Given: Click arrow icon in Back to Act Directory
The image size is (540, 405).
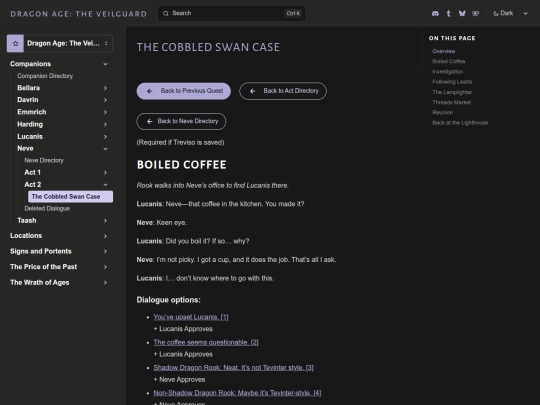Looking at the screenshot, I should [252, 91].
